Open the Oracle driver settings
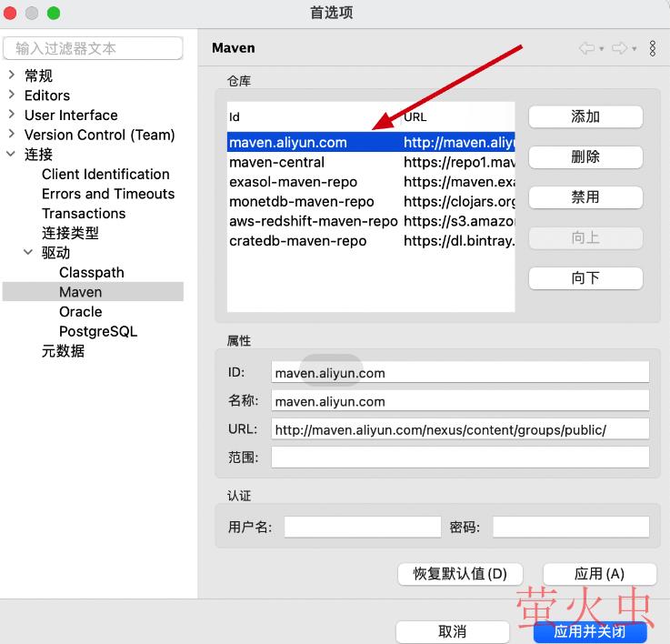Image resolution: width=670 pixels, height=644 pixels. coord(80,311)
